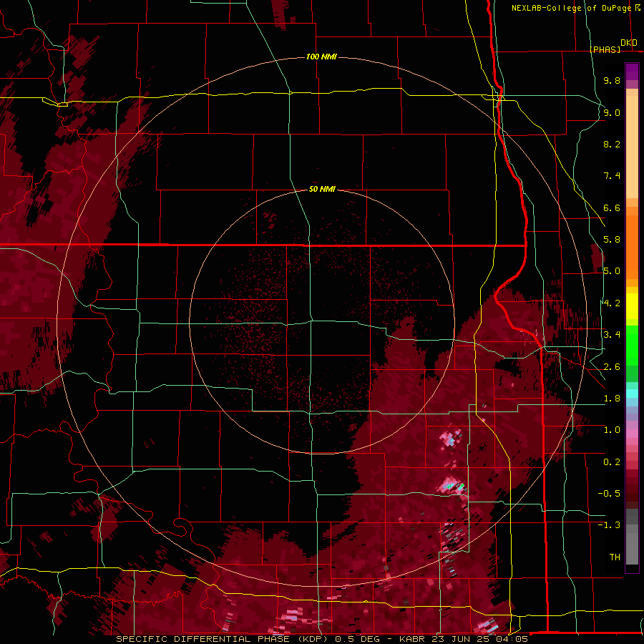Click the [PHAS] legend heading

coord(605,49)
